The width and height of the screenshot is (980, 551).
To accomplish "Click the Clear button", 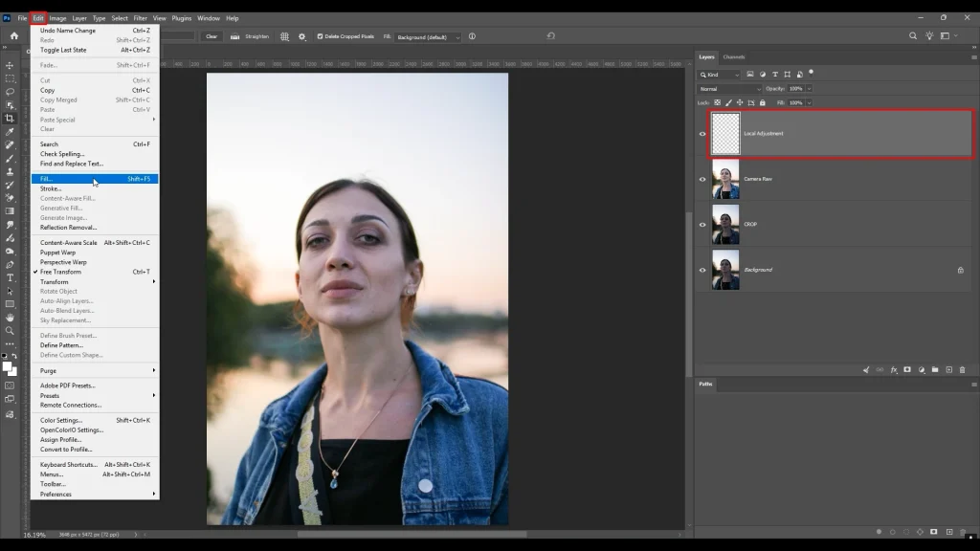I will (x=212, y=36).
